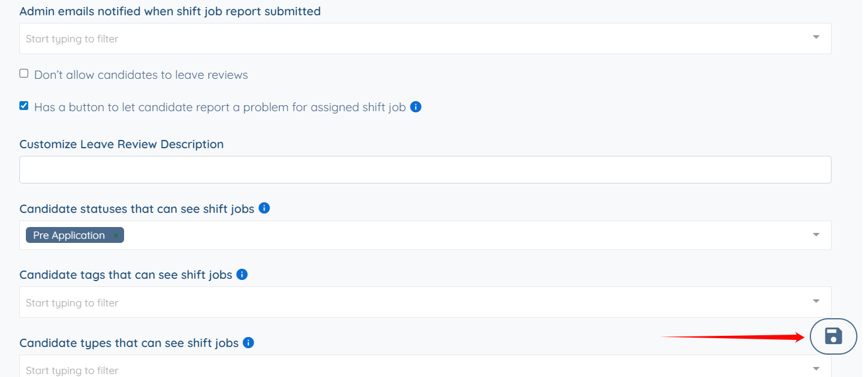The width and height of the screenshot is (868, 377).
Task: Enable Don't allow candidates to leave reviews
Action: 24,74
